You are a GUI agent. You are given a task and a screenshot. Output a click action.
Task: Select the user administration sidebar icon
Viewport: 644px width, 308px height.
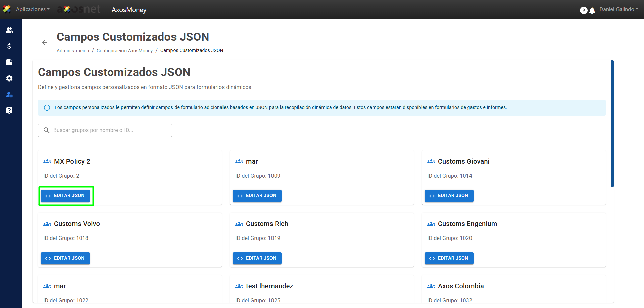(9, 95)
